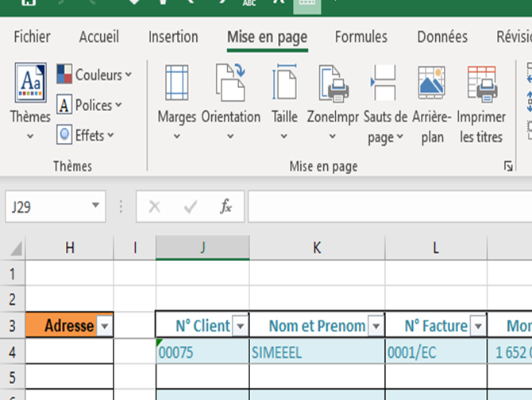Switch to the Insertion tab
Screen dimensions: 532x400
click(x=173, y=37)
